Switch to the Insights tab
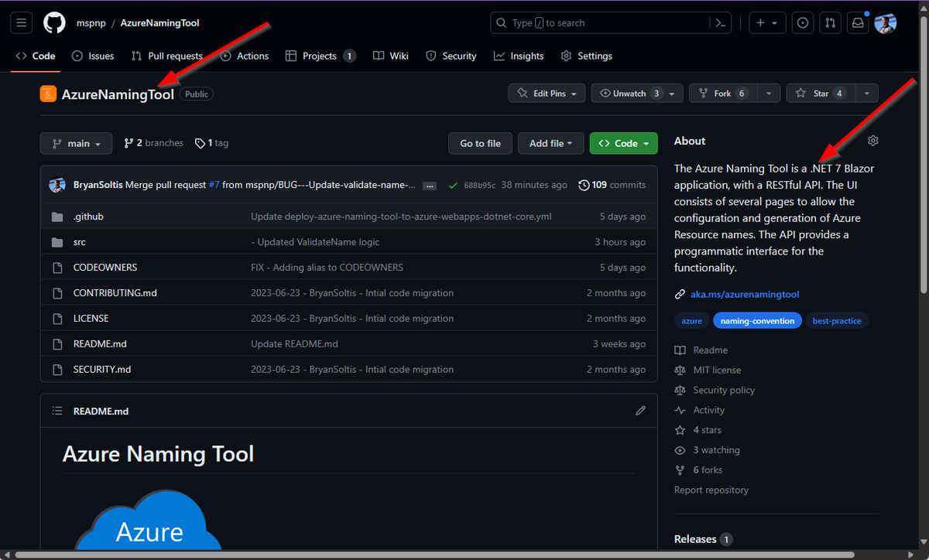Screen dimensions: 929x560 [519, 56]
